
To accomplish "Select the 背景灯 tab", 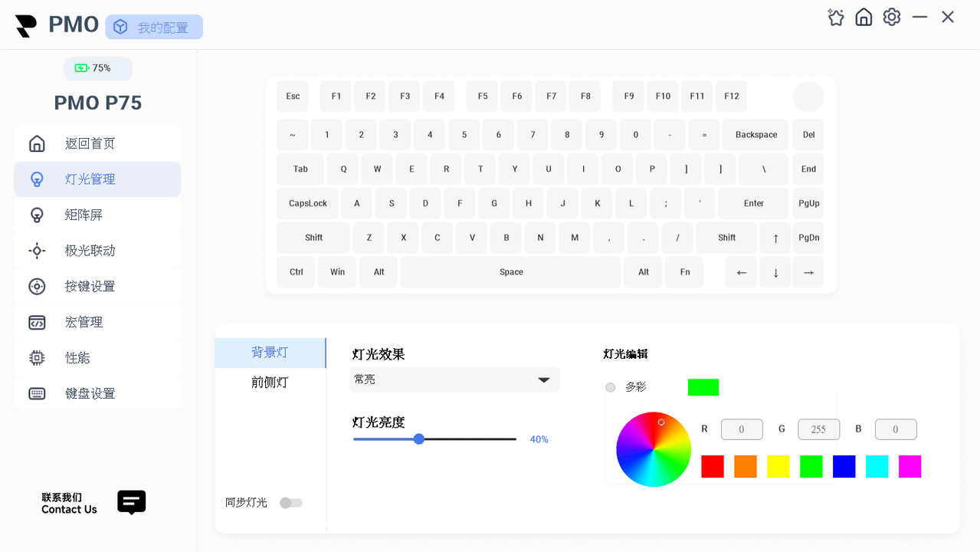I will pos(270,353).
